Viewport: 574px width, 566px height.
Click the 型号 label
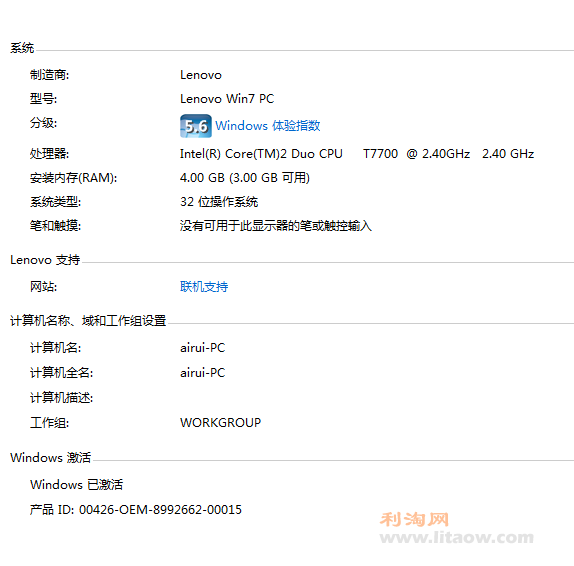(44, 99)
